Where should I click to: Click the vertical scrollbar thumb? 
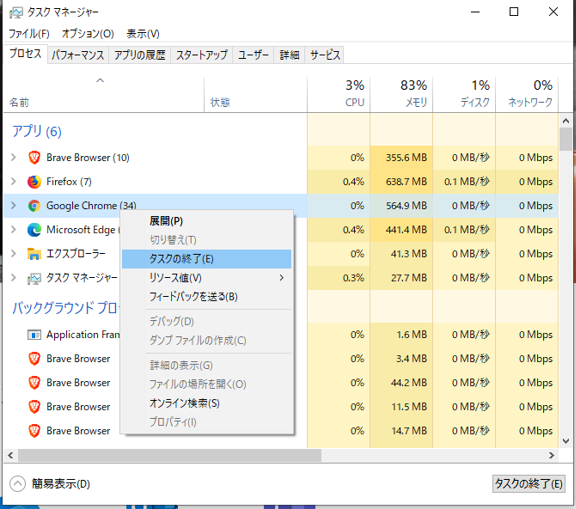[566, 139]
